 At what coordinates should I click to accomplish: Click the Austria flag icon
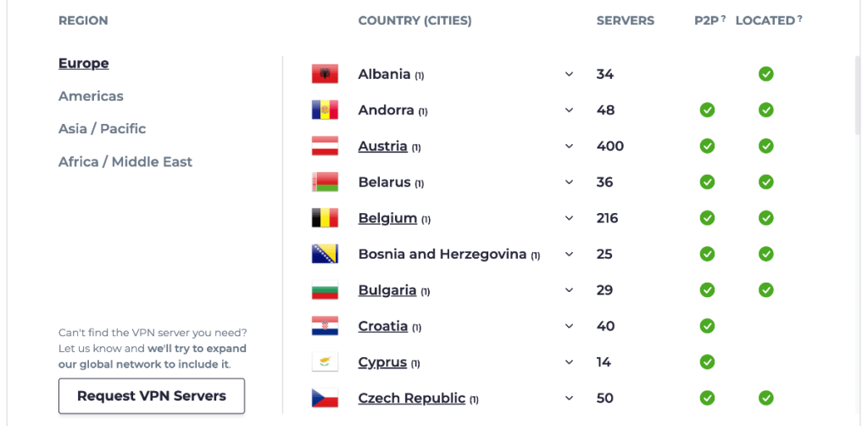point(325,146)
